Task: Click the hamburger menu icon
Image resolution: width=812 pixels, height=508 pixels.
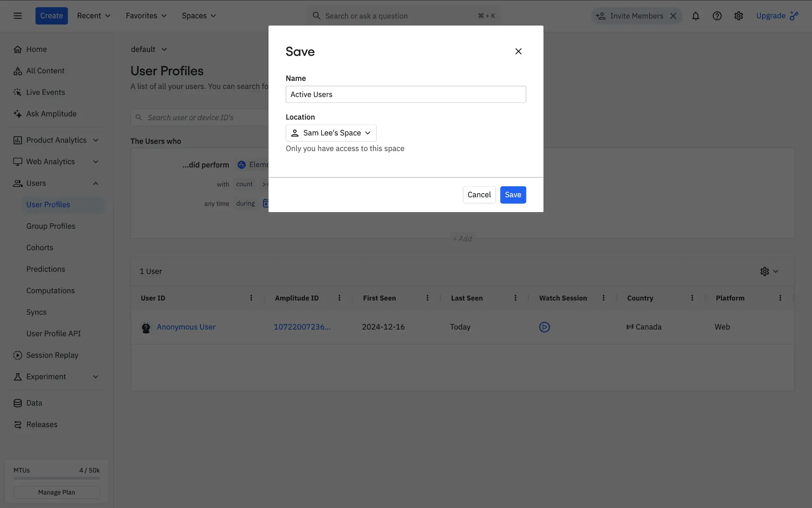Action: [x=17, y=16]
